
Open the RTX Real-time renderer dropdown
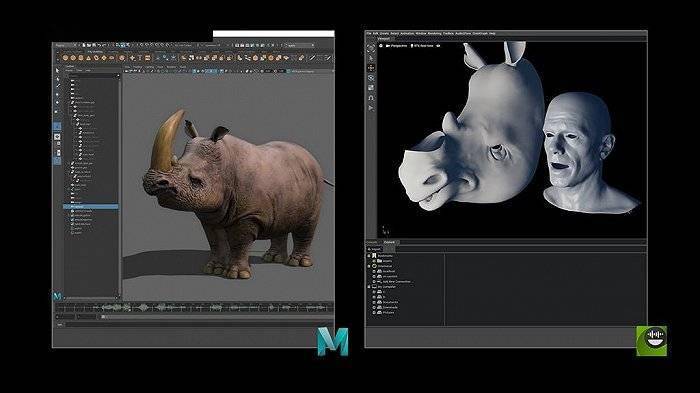[422, 46]
